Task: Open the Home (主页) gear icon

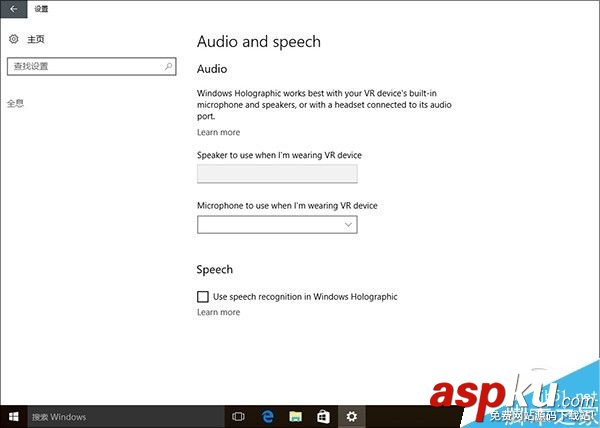Action: 14,39
